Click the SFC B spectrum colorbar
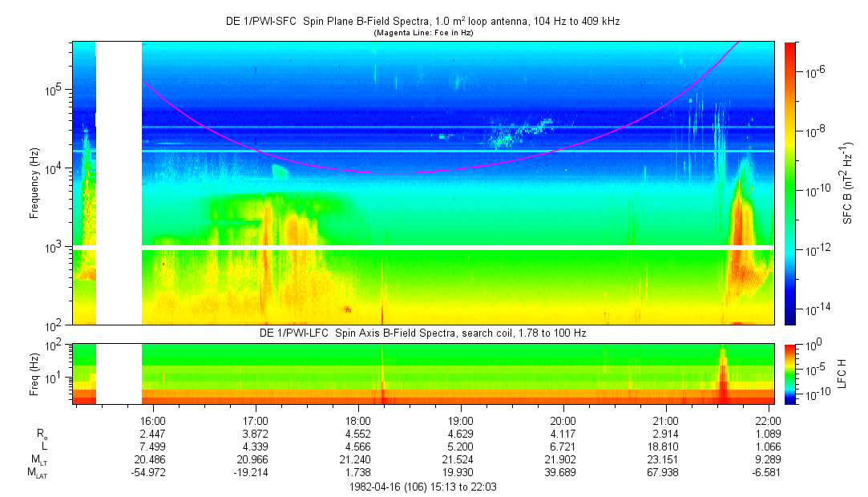 coord(789,183)
